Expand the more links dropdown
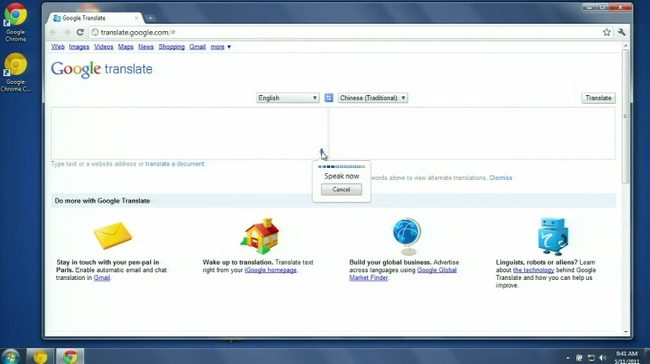Image resolution: width=650 pixels, height=364 pixels. 221,47
